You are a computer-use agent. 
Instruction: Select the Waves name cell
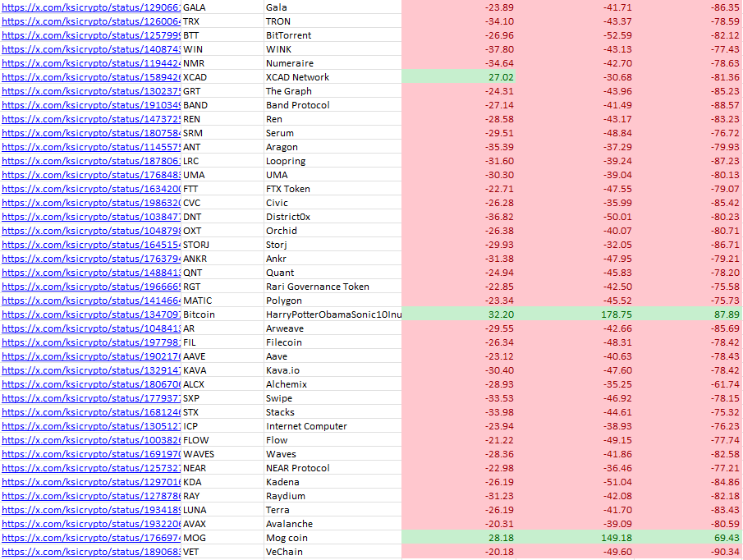click(x=333, y=454)
